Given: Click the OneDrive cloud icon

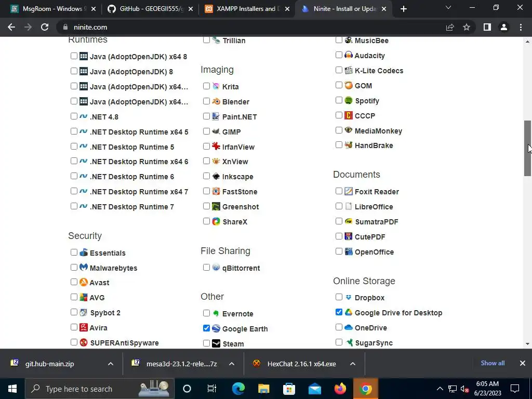Looking at the screenshot, I should tap(349, 327).
